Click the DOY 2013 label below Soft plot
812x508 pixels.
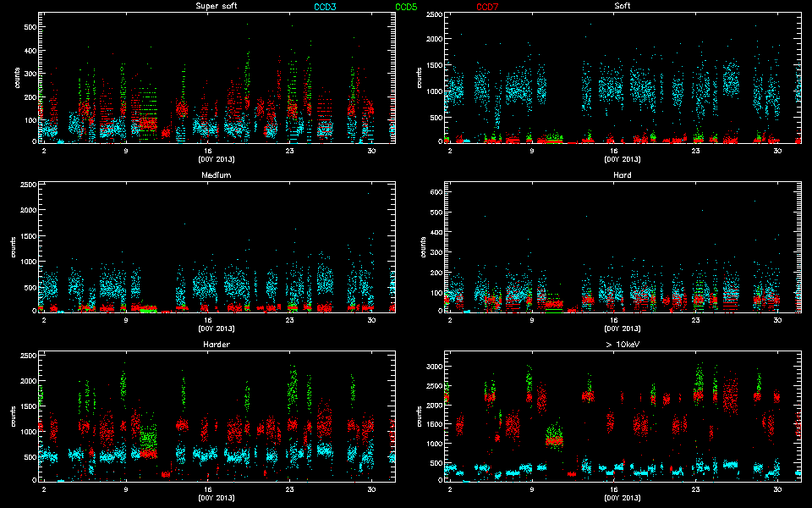click(622, 158)
